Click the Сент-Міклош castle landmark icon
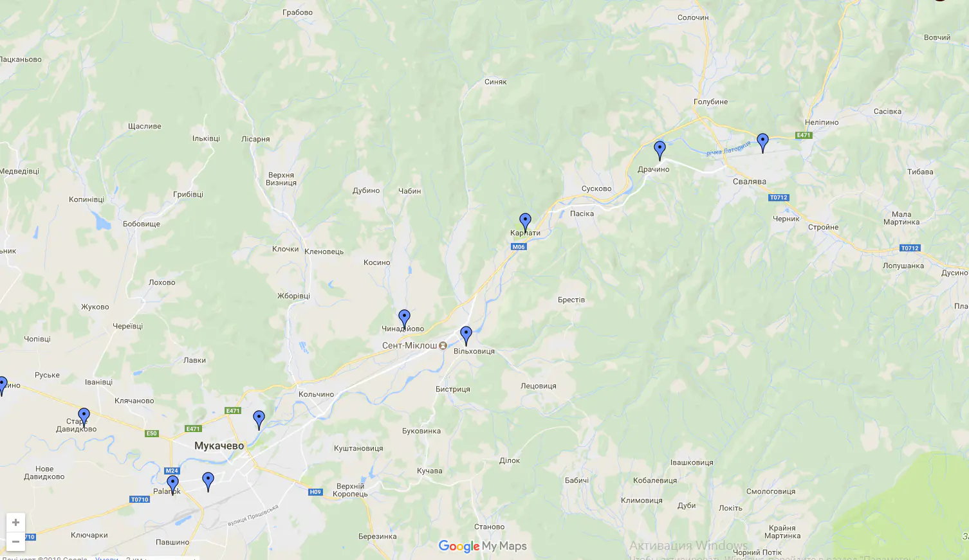This screenshot has height=560, width=969. [x=443, y=346]
